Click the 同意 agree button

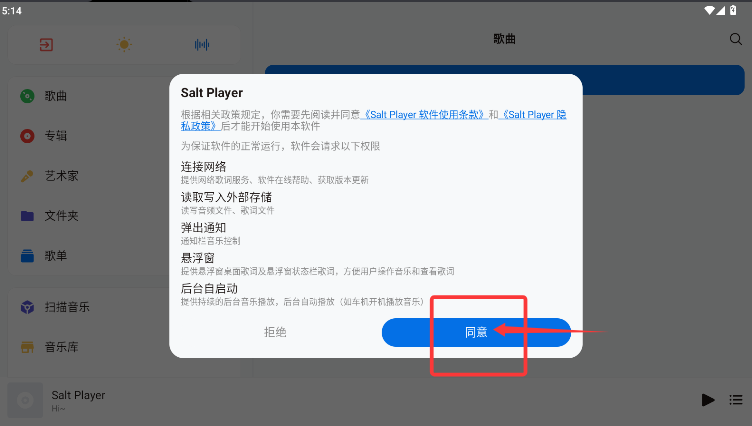(x=476, y=332)
